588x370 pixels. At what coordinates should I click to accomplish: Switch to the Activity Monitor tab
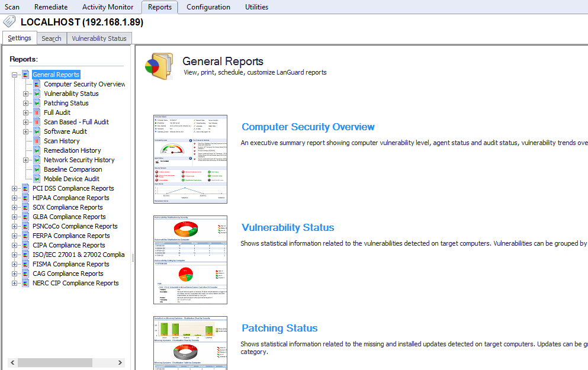click(108, 7)
